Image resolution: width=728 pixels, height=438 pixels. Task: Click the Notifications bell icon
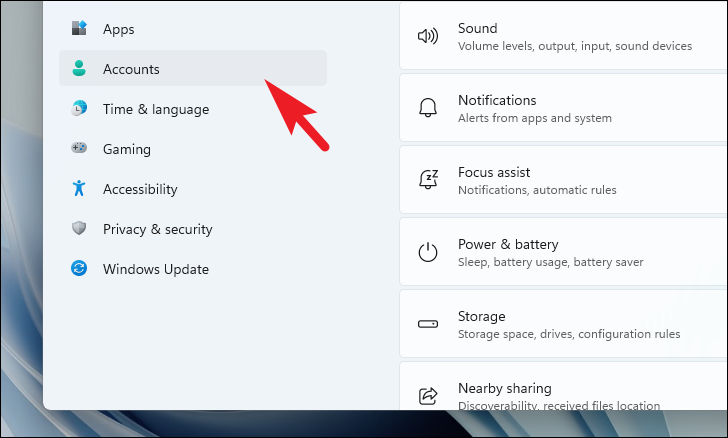428,108
